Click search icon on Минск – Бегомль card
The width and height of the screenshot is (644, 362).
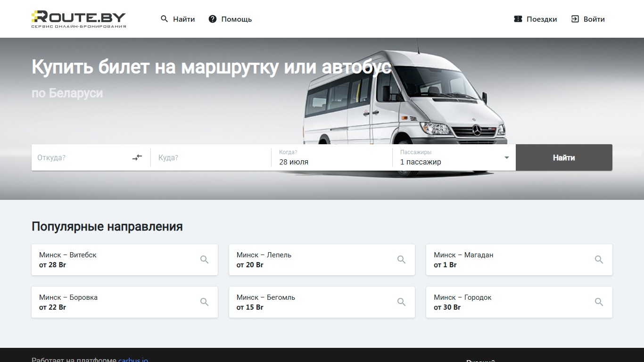(x=401, y=302)
